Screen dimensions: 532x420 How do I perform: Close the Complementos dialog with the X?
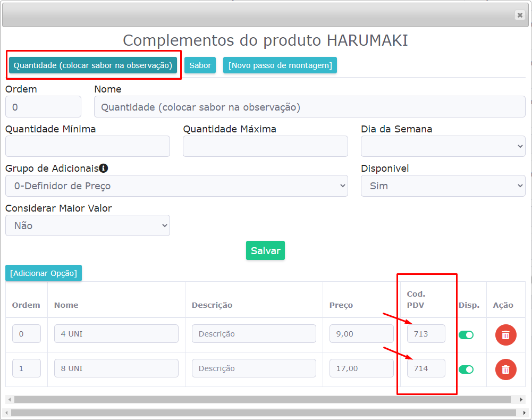pyautogui.click(x=519, y=15)
